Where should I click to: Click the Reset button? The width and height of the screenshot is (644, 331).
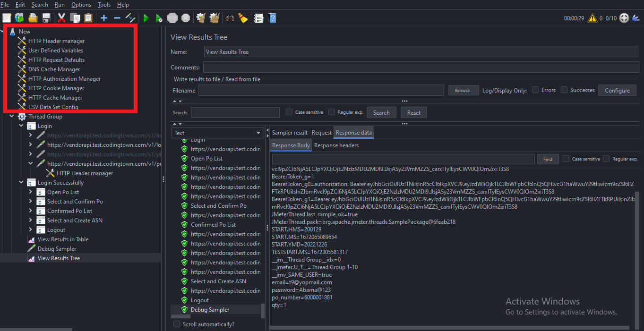pyautogui.click(x=414, y=112)
